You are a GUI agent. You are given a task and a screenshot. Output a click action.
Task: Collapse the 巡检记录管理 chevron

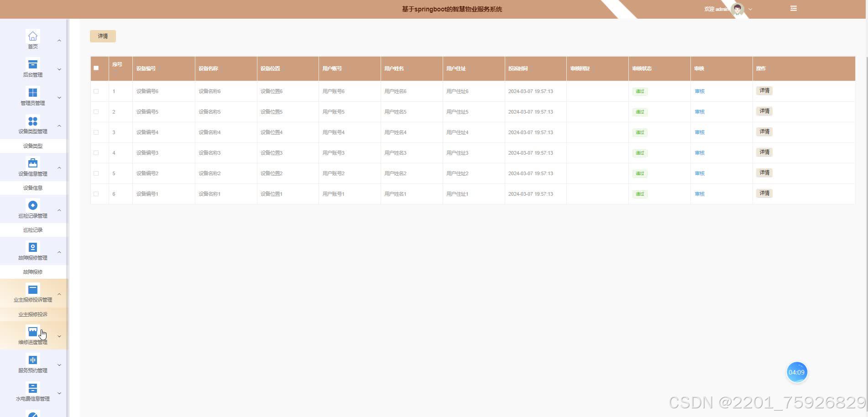[59, 210]
